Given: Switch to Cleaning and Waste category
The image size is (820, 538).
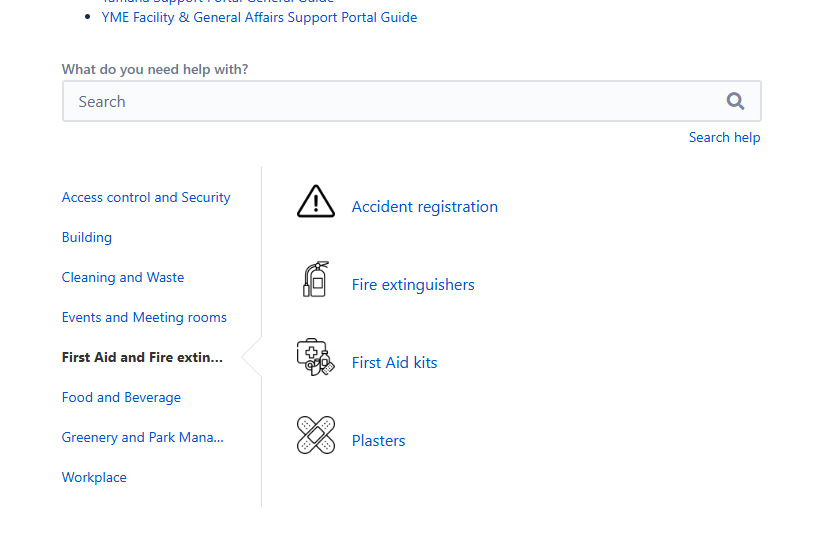Looking at the screenshot, I should pyautogui.click(x=123, y=277).
